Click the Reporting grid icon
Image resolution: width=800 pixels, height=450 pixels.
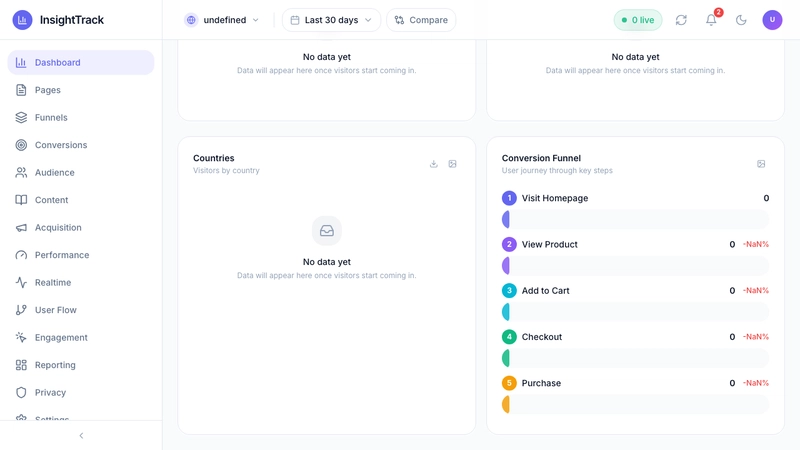pos(21,365)
